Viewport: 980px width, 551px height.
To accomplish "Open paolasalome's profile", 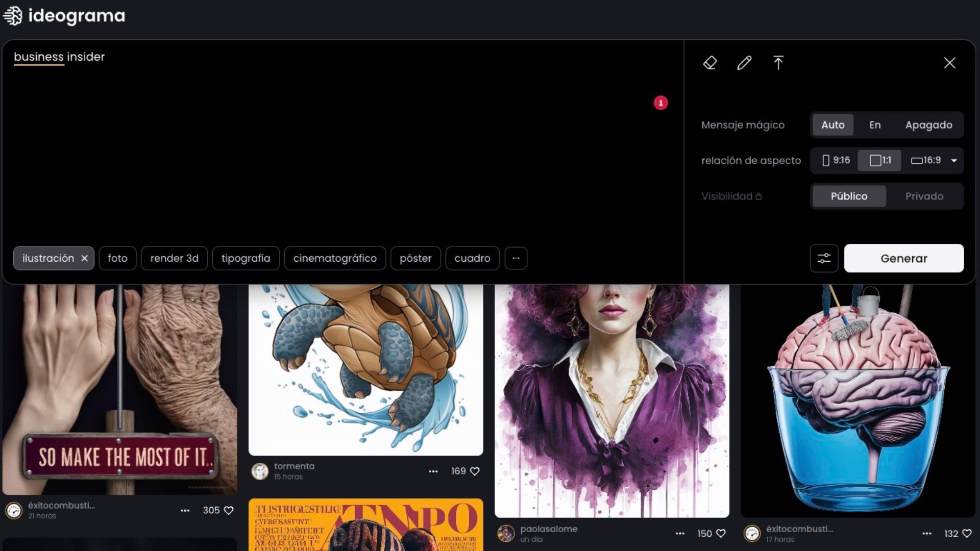I will coord(506,534).
